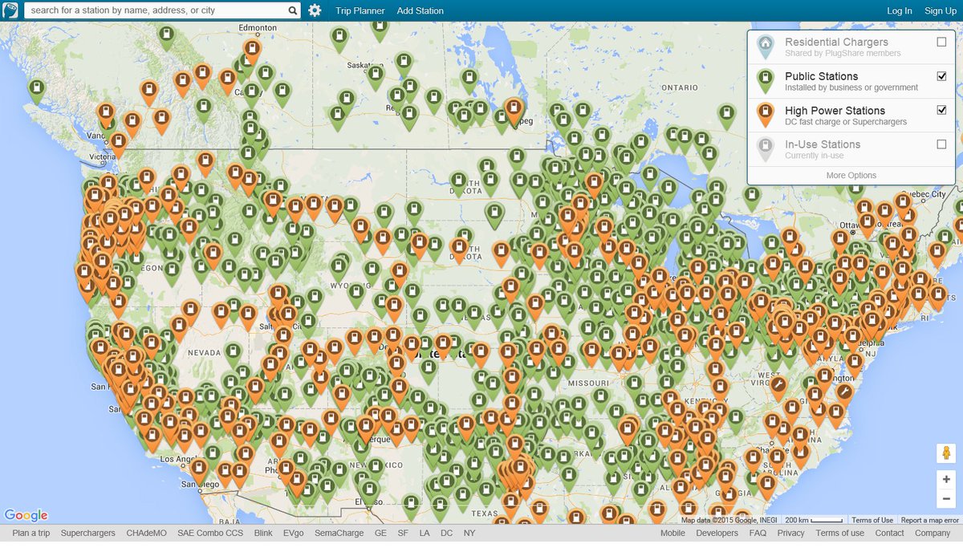Zoom in with the plus button
Viewport: 963px width, 560px height.
[x=946, y=479]
